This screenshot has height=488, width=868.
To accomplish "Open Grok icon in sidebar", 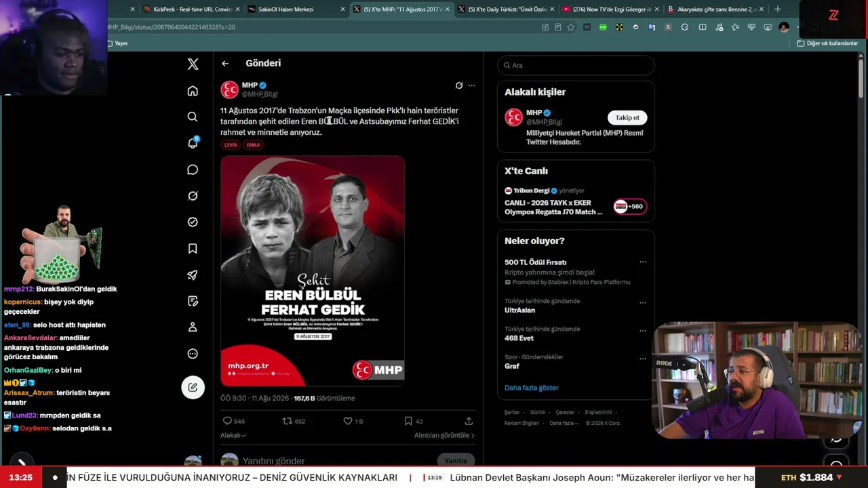I will 193,196.
